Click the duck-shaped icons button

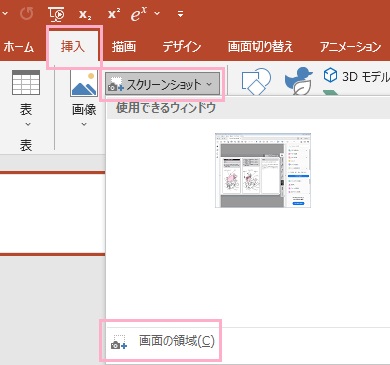pos(298,81)
